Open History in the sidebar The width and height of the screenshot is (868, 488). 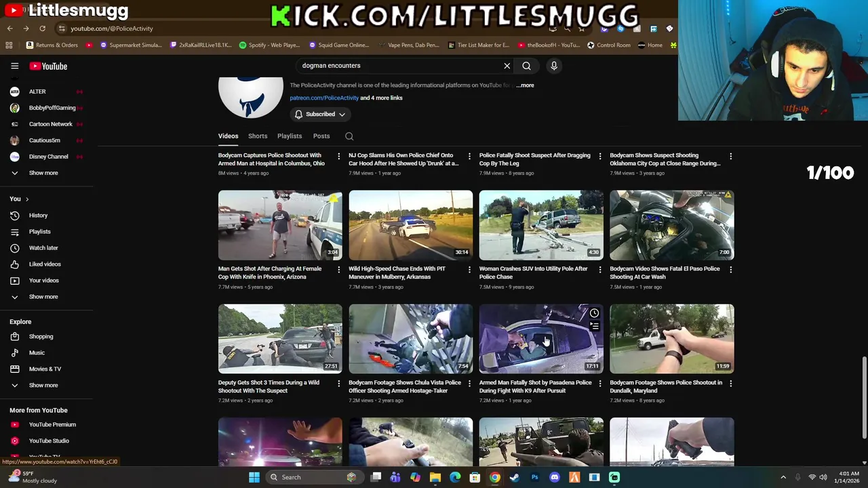(38, 215)
